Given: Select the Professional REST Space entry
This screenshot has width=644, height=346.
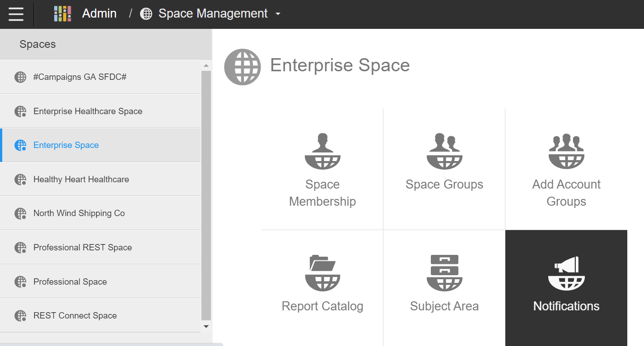Looking at the screenshot, I should pyautogui.click(x=100, y=247).
